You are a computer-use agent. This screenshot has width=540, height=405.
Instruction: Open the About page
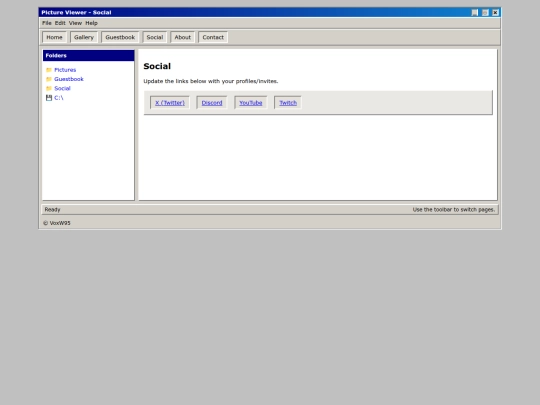tap(183, 37)
